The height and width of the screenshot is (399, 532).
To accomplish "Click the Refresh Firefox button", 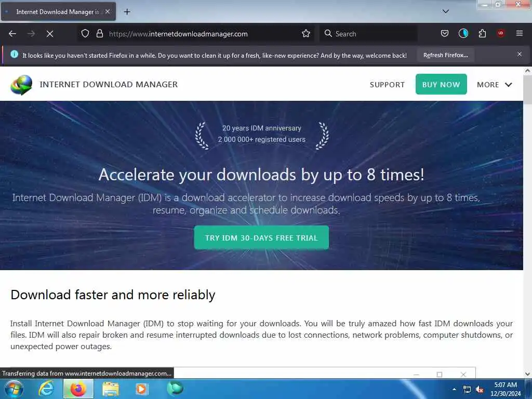I will click(445, 55).
